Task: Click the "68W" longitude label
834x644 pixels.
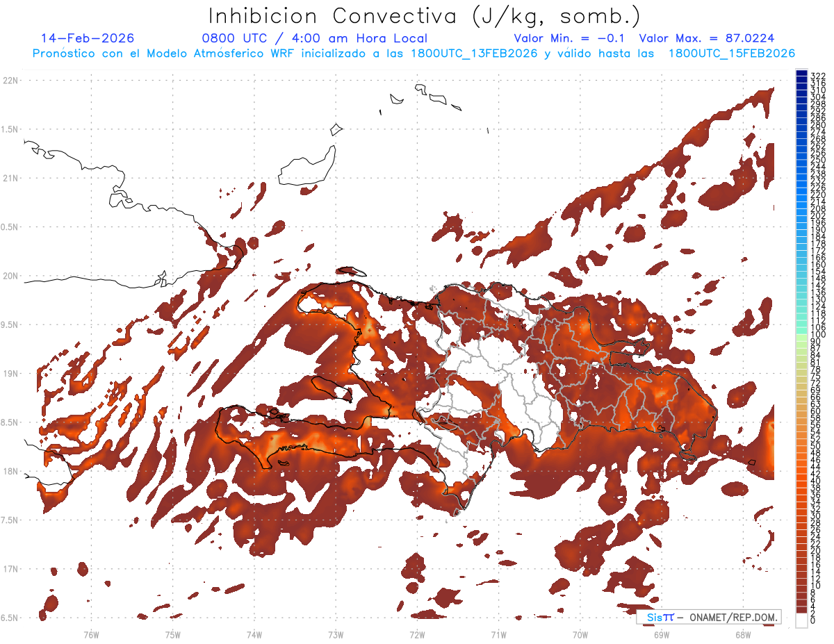Action: pyautogui.click(x=743, y=634)
